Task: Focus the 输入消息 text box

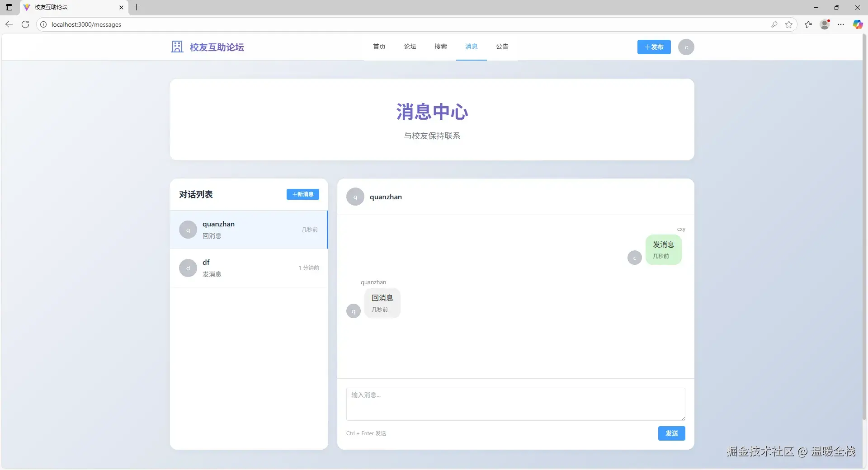Action: coord(516,404)
